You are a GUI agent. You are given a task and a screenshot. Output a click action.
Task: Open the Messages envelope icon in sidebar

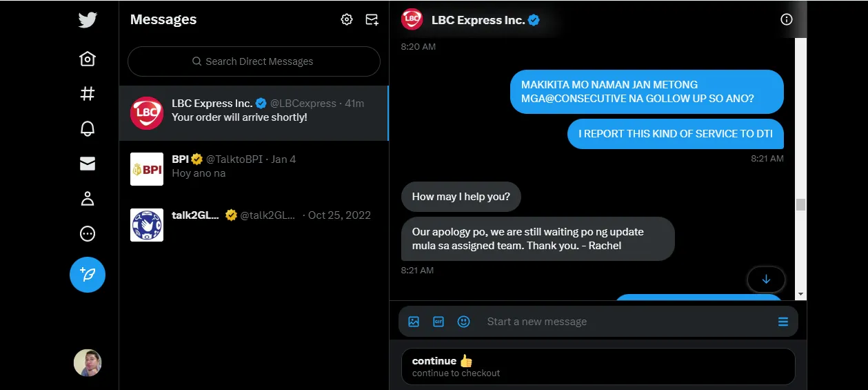click(x=88, y=164)
